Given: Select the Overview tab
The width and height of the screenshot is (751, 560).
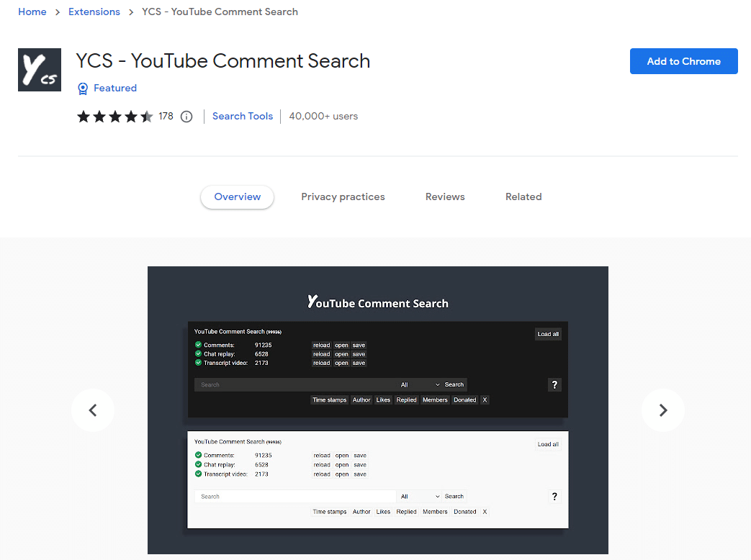Looking at the screenshot, I should pos(237,197).
